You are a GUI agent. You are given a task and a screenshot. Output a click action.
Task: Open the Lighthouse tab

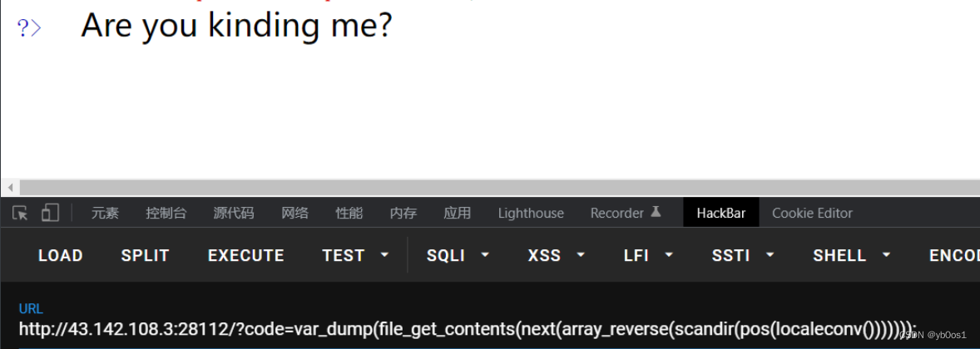tap(531, 213)
